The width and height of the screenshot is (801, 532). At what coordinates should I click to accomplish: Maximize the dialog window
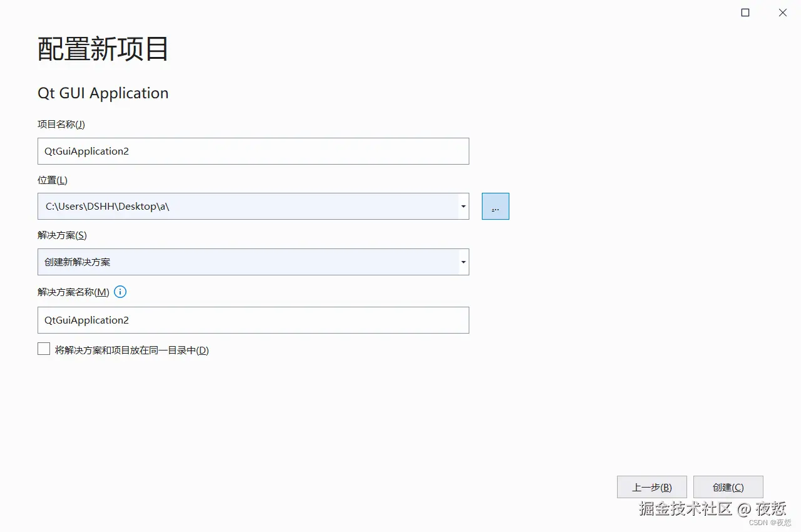(x=745, y=13)
